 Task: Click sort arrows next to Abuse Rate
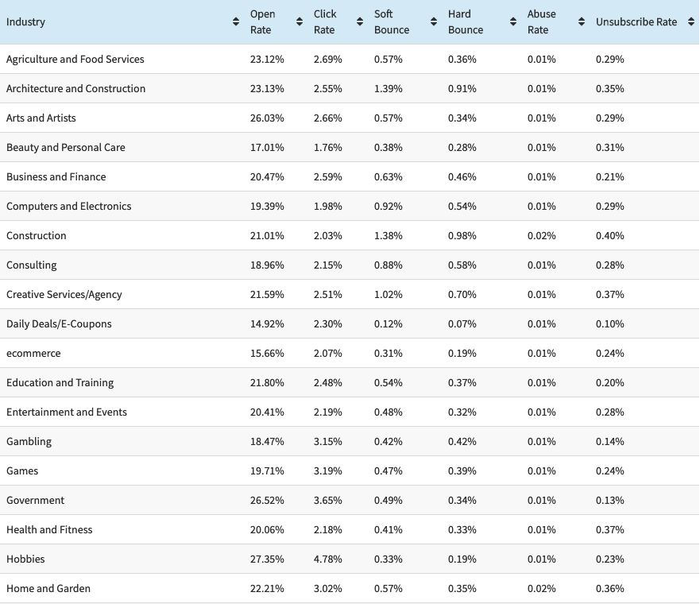pos(582,22)
